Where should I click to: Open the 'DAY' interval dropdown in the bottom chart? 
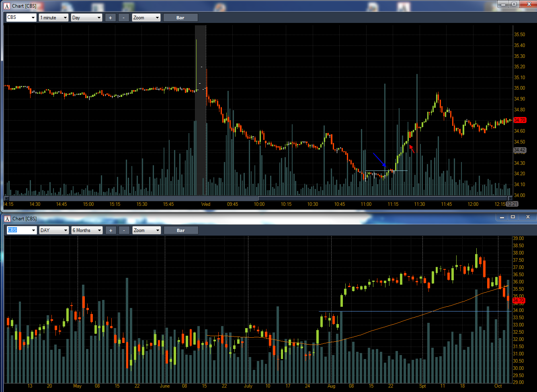[x=54, y=230]
